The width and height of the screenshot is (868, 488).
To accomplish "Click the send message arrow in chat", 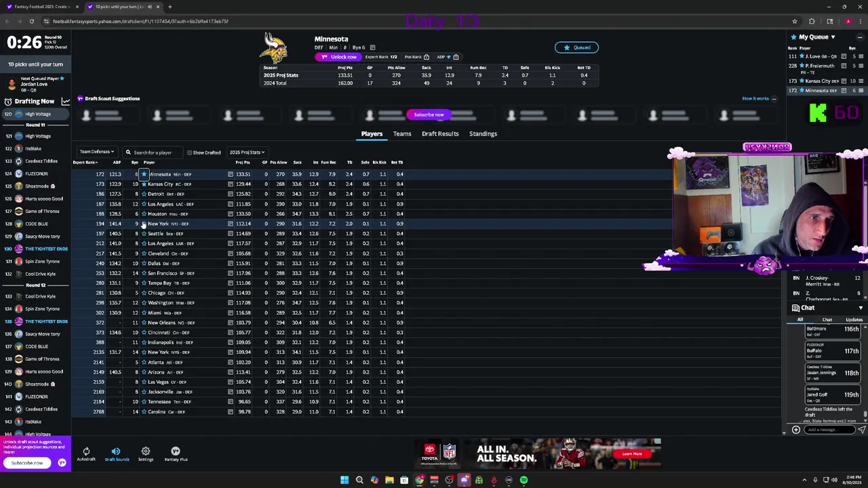I will pyautogui.click(x=861, y=430).
